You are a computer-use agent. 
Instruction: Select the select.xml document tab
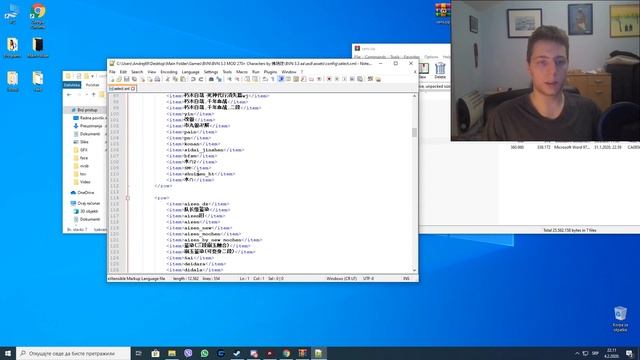[x=121, y=88]
